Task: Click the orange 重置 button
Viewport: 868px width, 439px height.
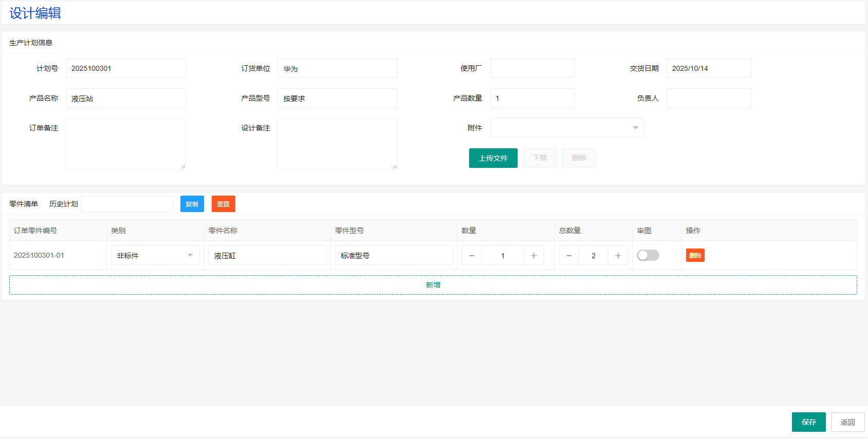Action: tap(224, 204)
